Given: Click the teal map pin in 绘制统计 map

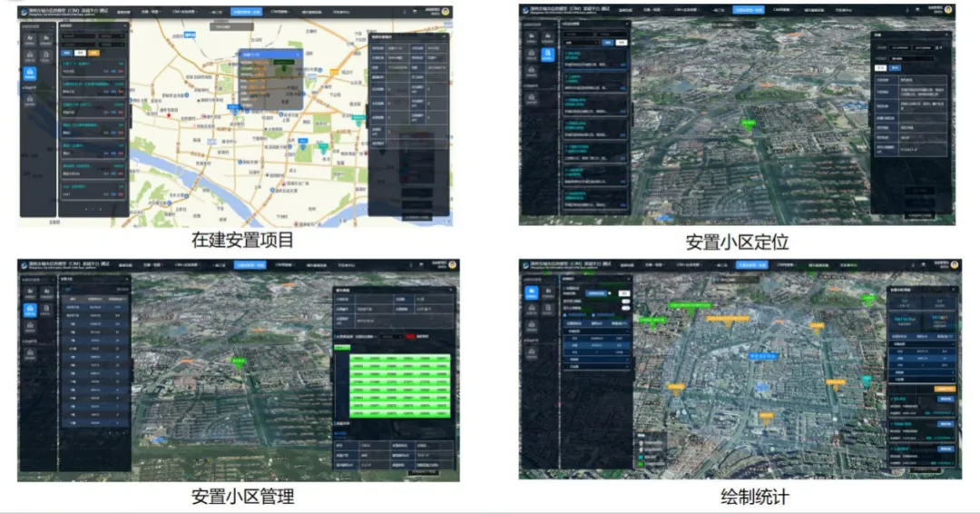Looking at the screenshot, I should pyautogui.click(x=866, y=379).
